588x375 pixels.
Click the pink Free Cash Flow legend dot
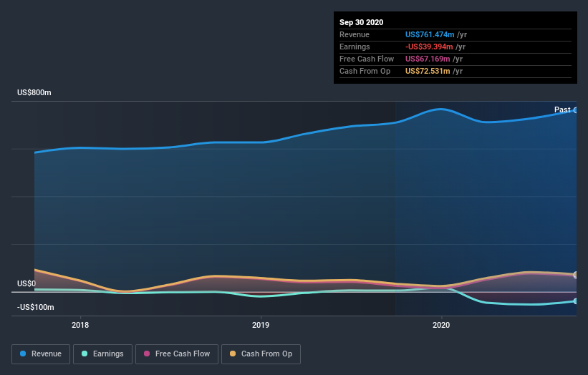147,354
